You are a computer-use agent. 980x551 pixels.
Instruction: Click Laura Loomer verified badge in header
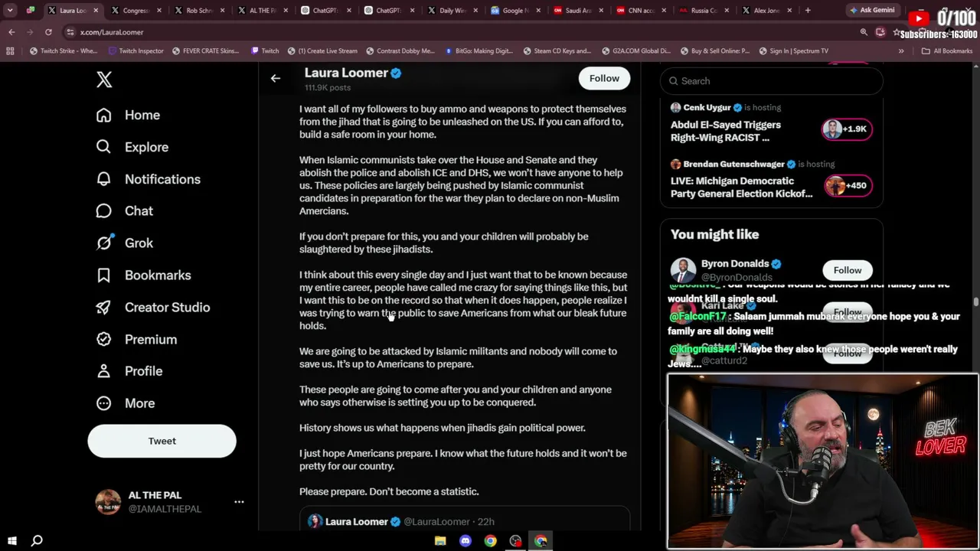pyautogui.click(x=396, y=73)
